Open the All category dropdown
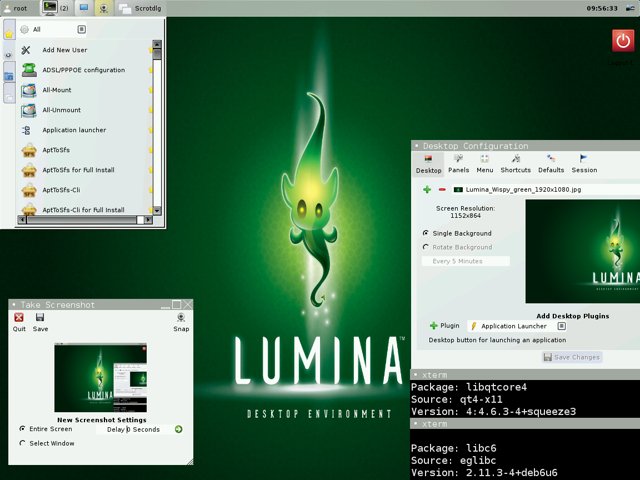640x480 pixels. [52, 29]
